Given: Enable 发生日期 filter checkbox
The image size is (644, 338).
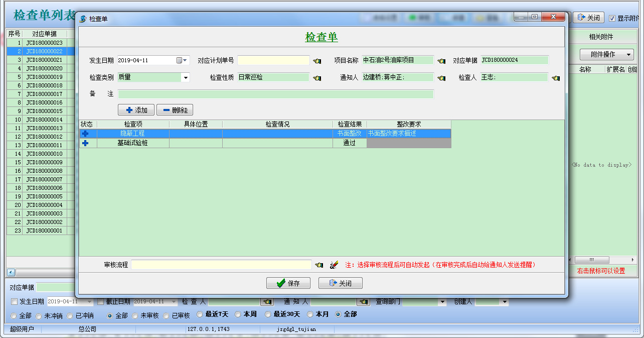Looking at the screenshot, I should point(14,302).
